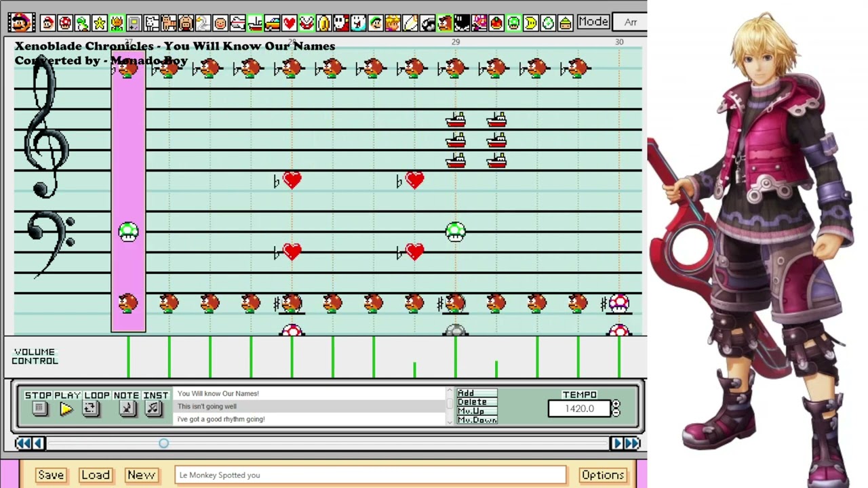
Task: Select the Swan instrument icon
Action: pos(203,23)
